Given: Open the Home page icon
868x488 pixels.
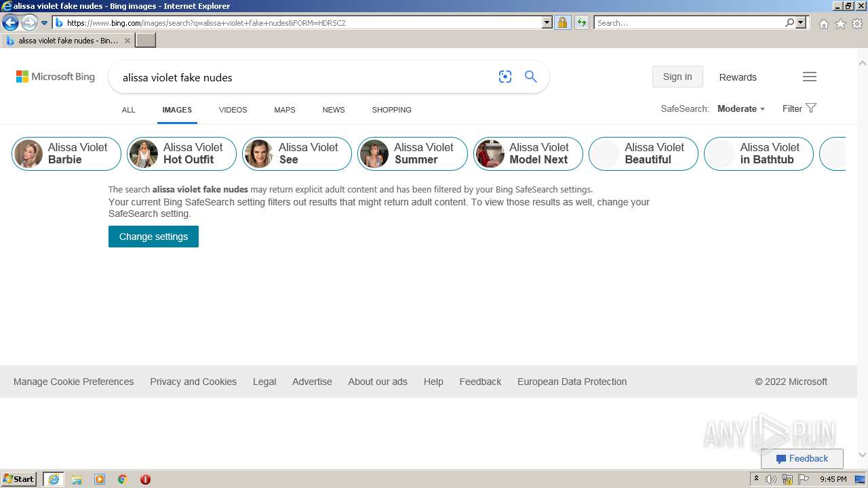Looking at the screenshot, I should [x=823, y=23].
